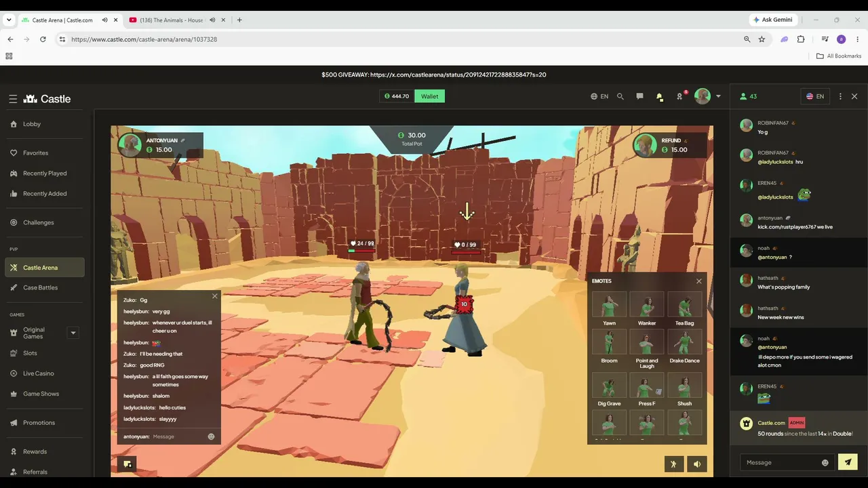Open Live Casino in the sidebar
Viewport: 868px width, 488px height.
tap(38, 373)
